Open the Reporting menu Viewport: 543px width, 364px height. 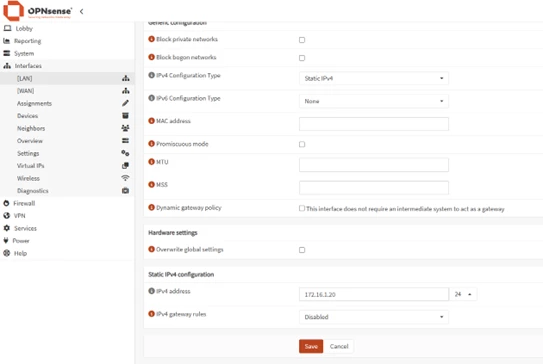tap(27, 41)
